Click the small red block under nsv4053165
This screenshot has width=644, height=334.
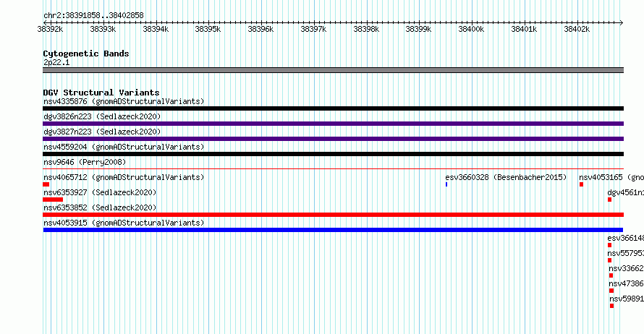[581, 184]
